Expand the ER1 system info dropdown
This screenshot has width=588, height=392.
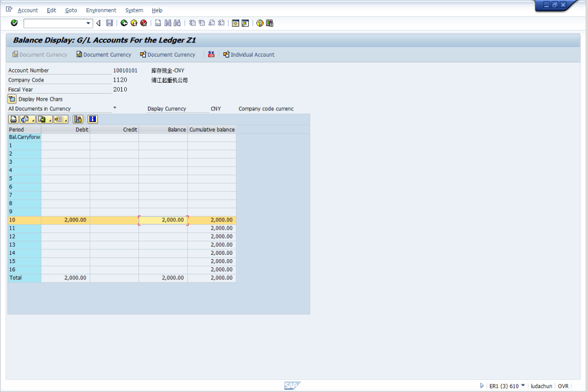[523, 385]
